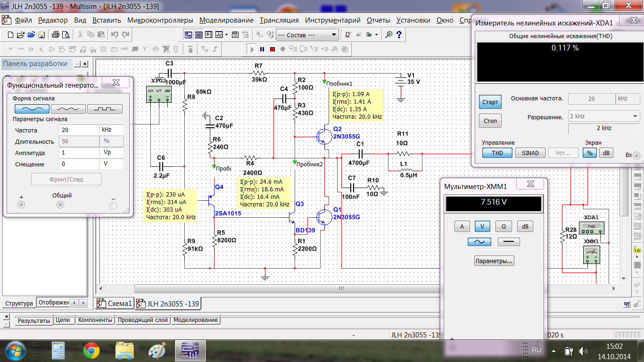Image resolution: width=644 pixels, height=362 pixels.
Task: Switch to the Компоненты spreadsheet tab
Action: [95, 320]
